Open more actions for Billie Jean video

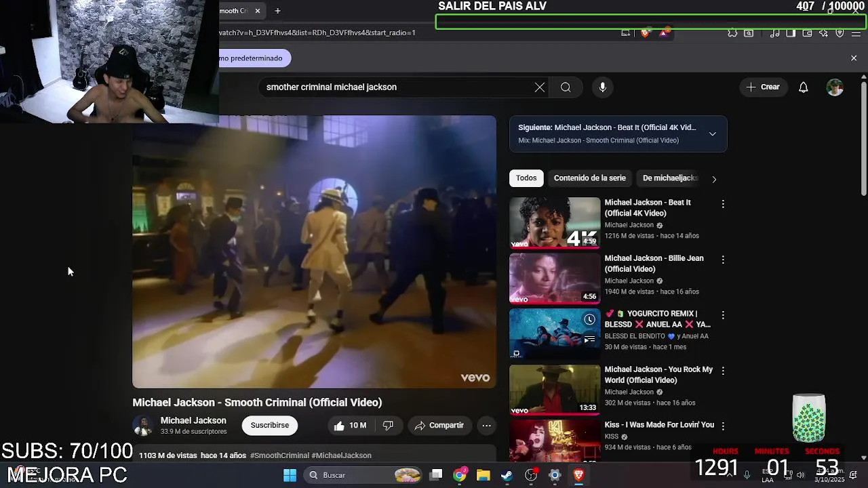[x=723, y=260]
